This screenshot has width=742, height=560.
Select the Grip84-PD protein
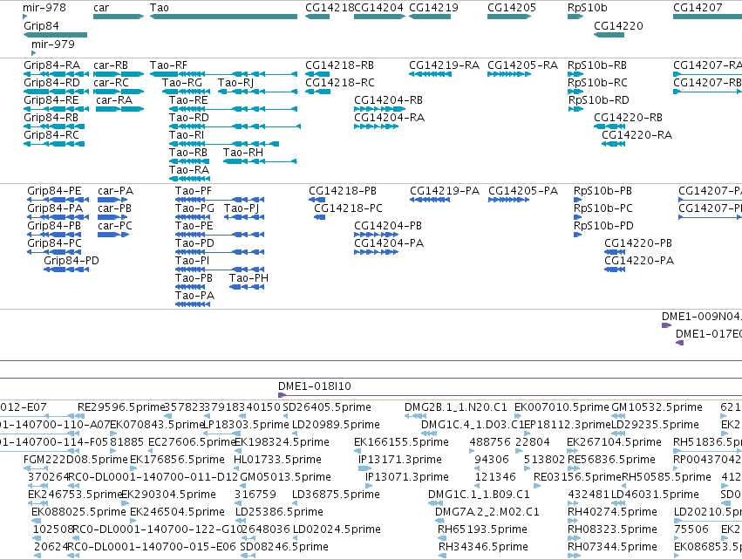coord(66,270)
